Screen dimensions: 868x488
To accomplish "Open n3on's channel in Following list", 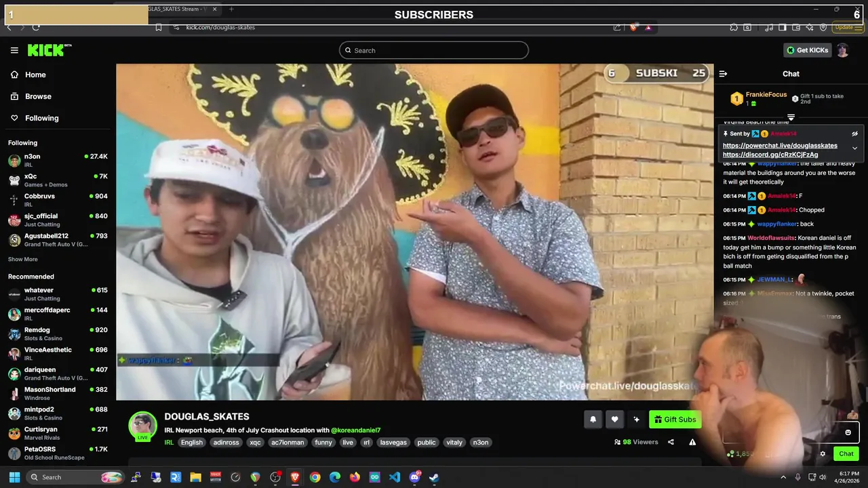I will [58, 160].
